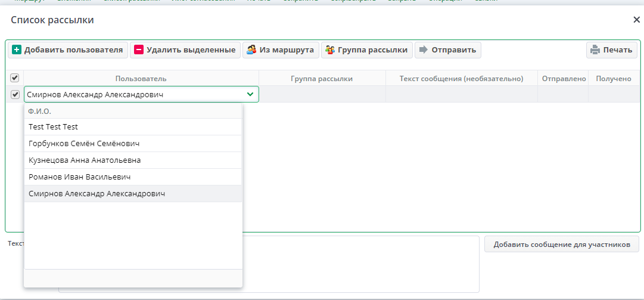Click the Печать button label
Image resolution: width=644 pixels, height=300 pixels.
(618, 50)
